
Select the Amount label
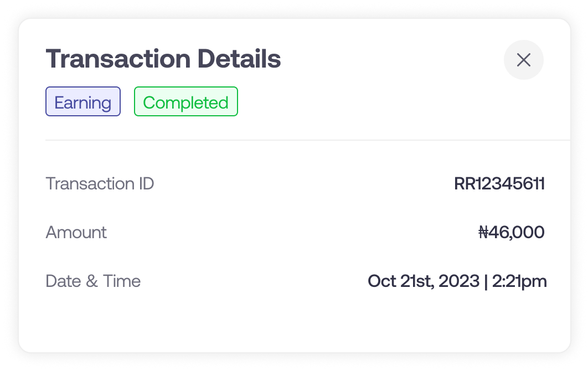(76, 232)
